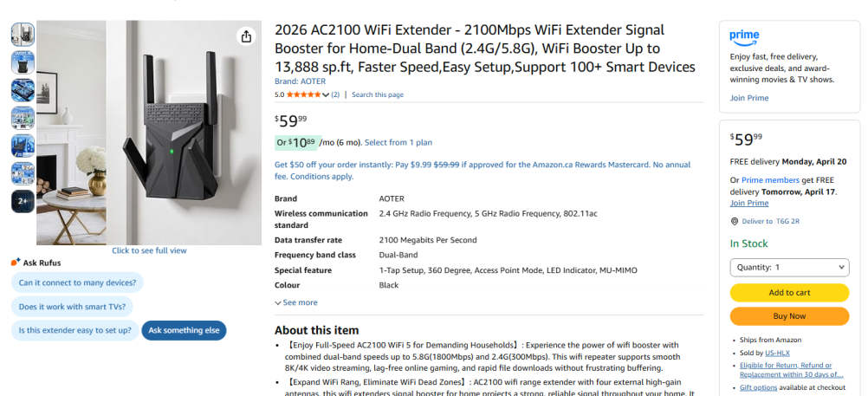Expand See more product details
This screenshot has width=868, height=396.
[x=295, y=302]
